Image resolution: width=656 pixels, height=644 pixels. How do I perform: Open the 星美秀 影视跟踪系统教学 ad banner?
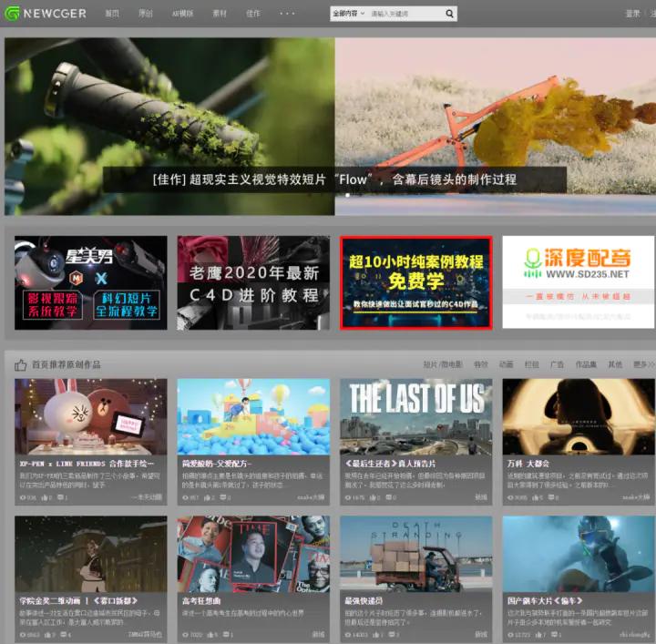pos(91,282)
